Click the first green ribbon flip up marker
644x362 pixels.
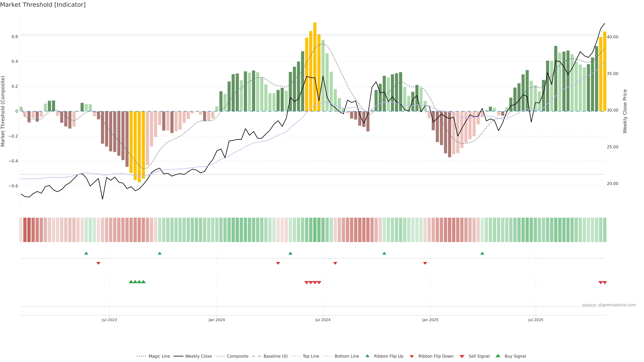(86, 253)
